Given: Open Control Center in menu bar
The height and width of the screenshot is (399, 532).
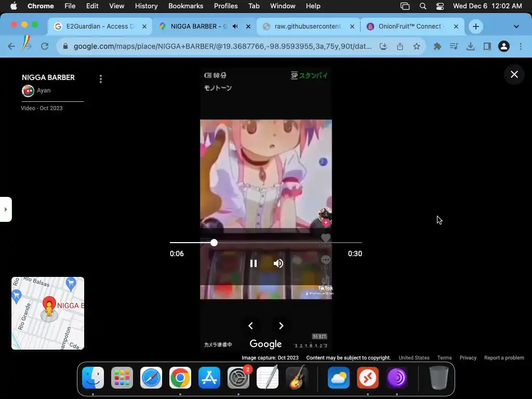Looking at the screenshot, I should [440, 6].
